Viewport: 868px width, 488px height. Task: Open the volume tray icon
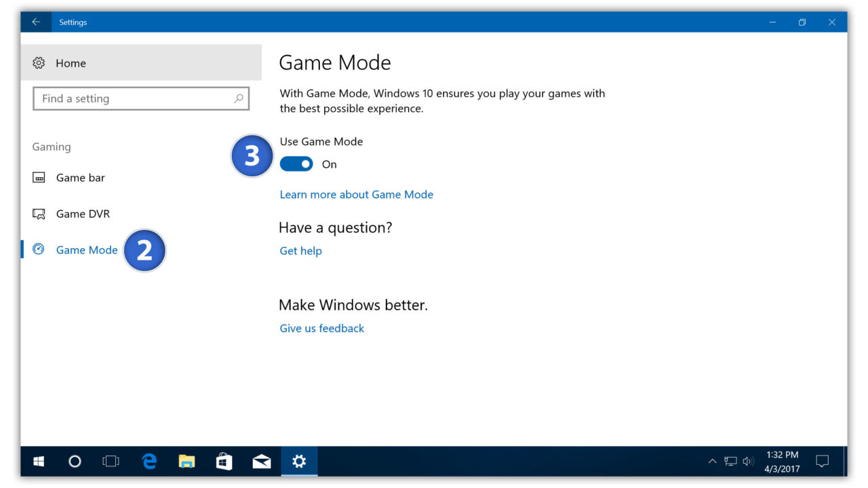coord(748,462)
